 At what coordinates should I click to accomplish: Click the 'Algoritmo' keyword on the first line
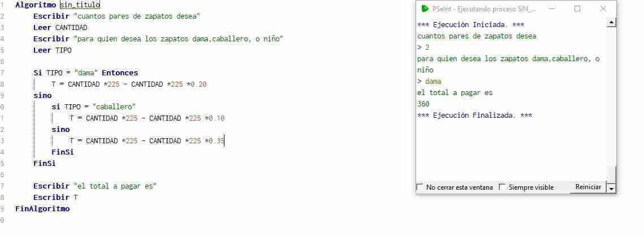[36, 5]
